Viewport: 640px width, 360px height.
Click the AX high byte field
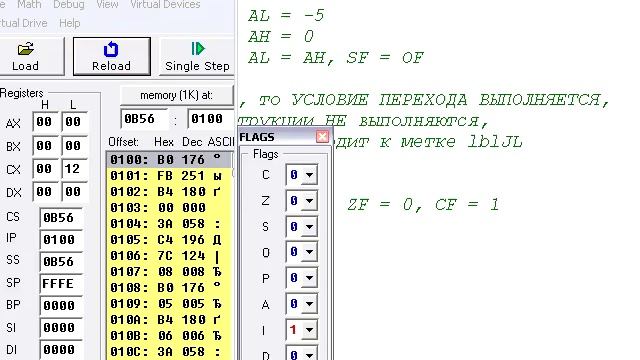click(x=45, y=122)
